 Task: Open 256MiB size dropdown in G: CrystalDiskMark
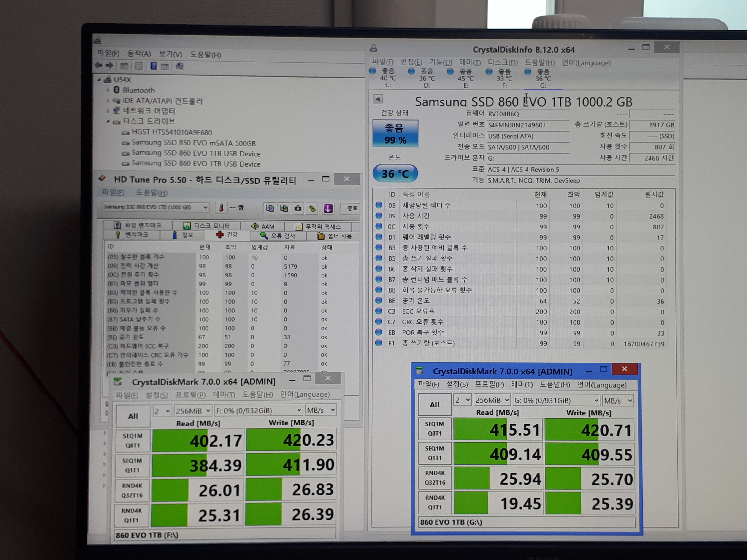tap(492, 400)
